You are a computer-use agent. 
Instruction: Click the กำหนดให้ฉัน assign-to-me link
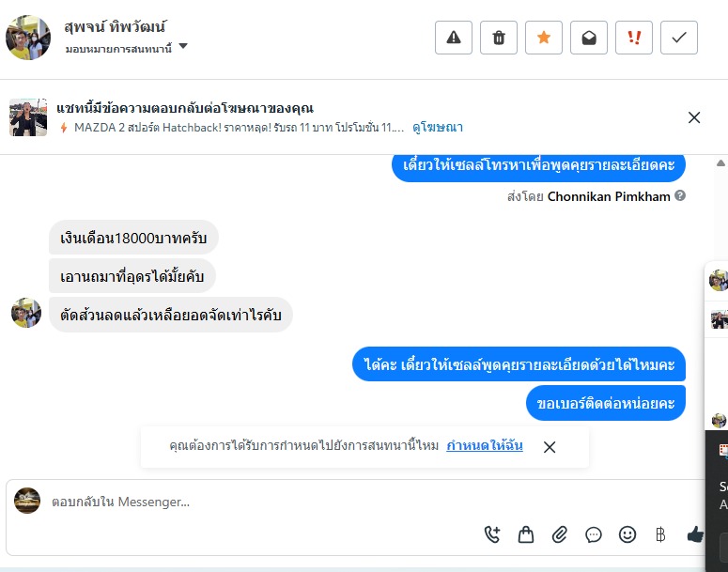[485, 445]
